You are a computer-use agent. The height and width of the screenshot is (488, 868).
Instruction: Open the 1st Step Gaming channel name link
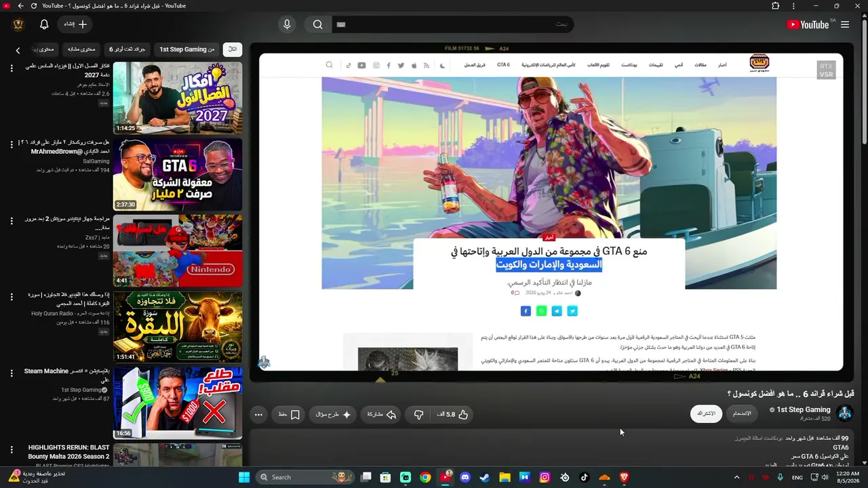pos(804,409)
